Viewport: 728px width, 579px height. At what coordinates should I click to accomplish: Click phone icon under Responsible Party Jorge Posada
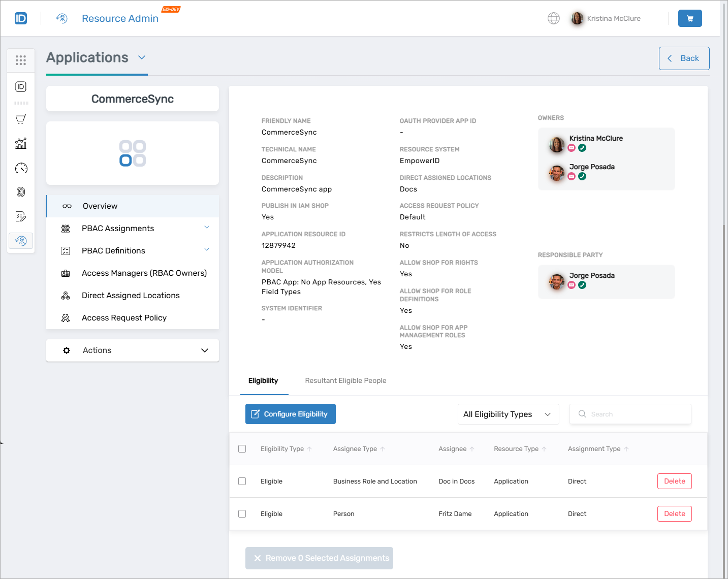coord(582,285)
